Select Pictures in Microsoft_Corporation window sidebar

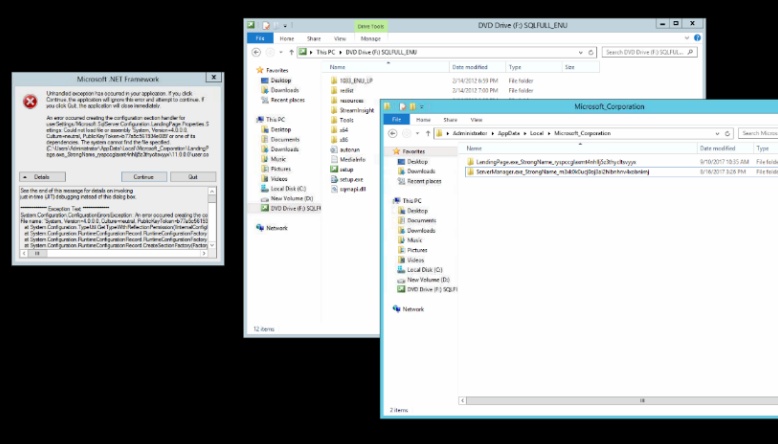coord(413,250)
